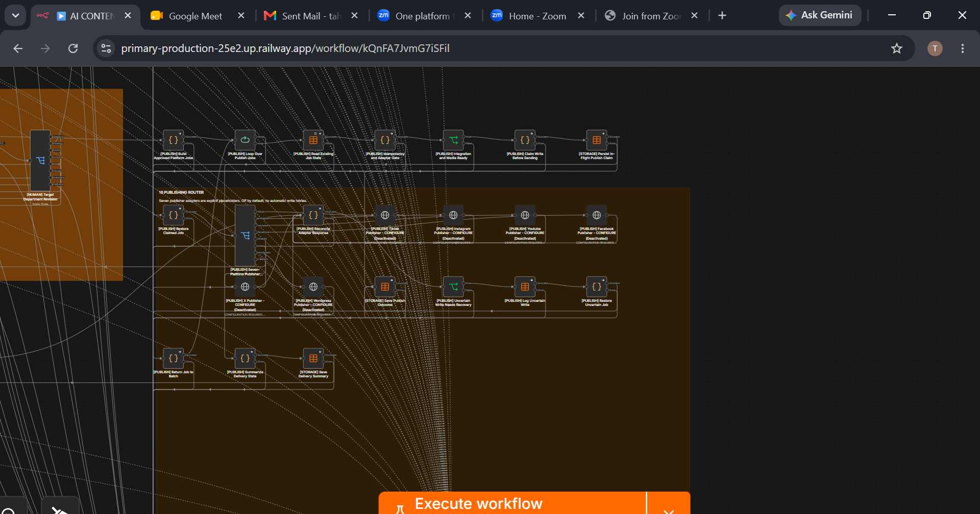Select the Facebook Publisher globe node
Image resolution: width=980 pixels, height=514 pixels.
(x=597, y=215)
